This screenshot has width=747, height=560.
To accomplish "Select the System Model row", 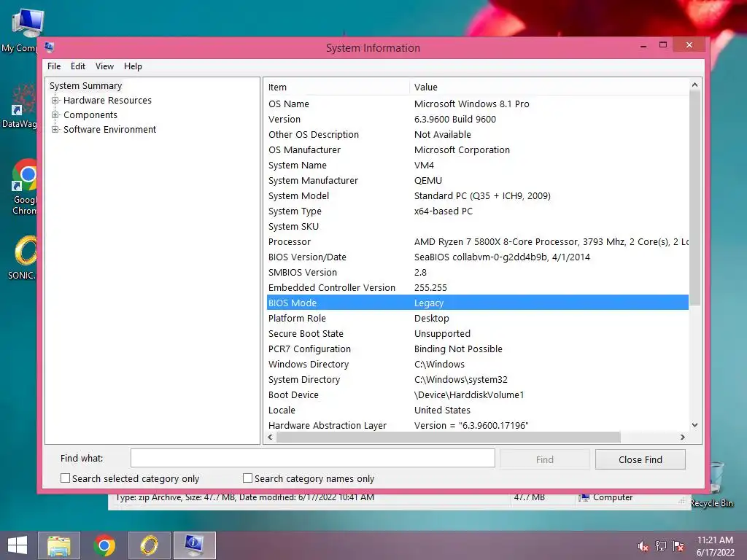I will [x=477, y=195].
